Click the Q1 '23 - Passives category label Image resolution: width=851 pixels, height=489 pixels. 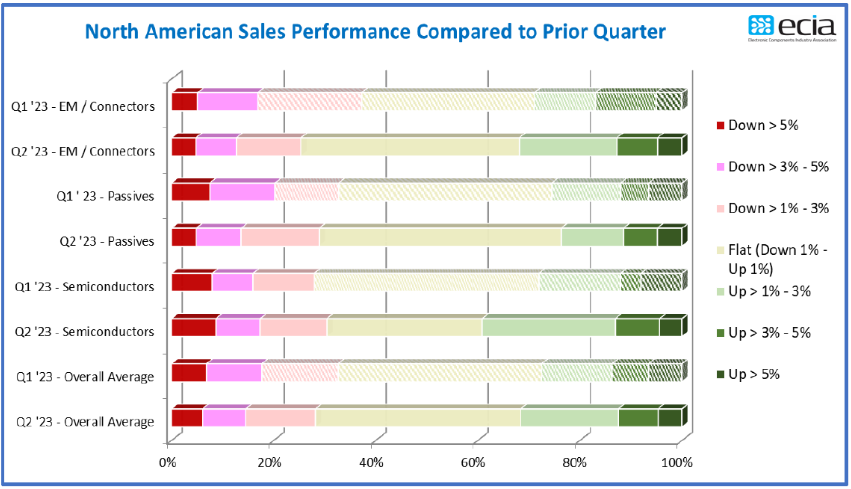[105, 196]
